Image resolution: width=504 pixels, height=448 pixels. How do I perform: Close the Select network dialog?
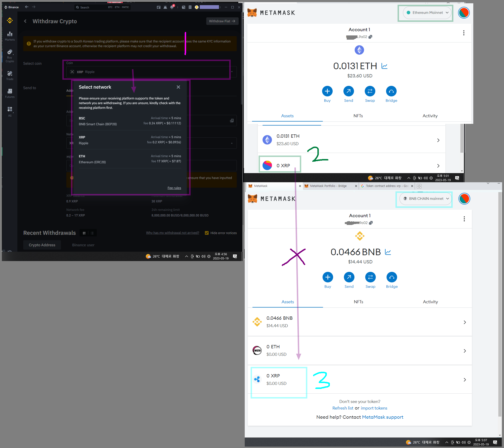tap(178, 87)
